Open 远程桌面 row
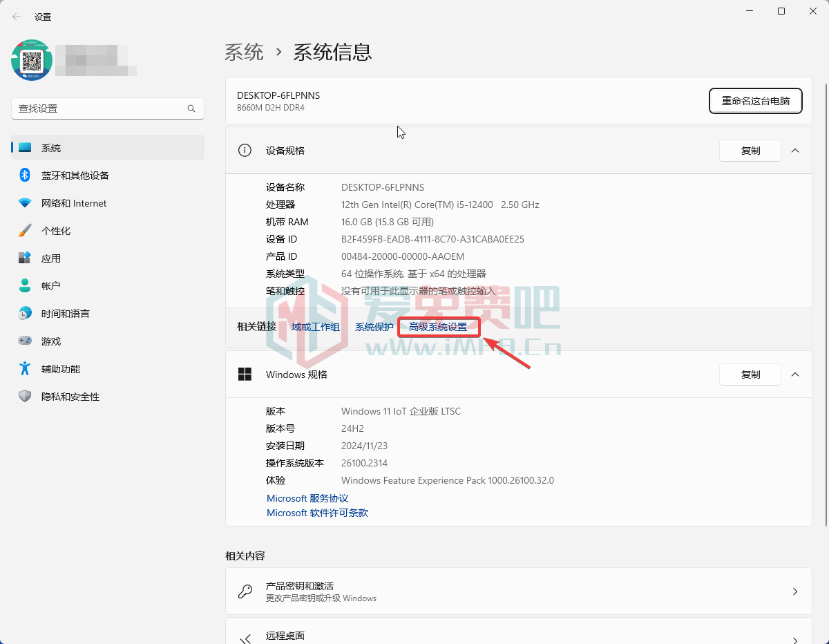The width and height of the screenshot is (829, 644). click(519, 632)
